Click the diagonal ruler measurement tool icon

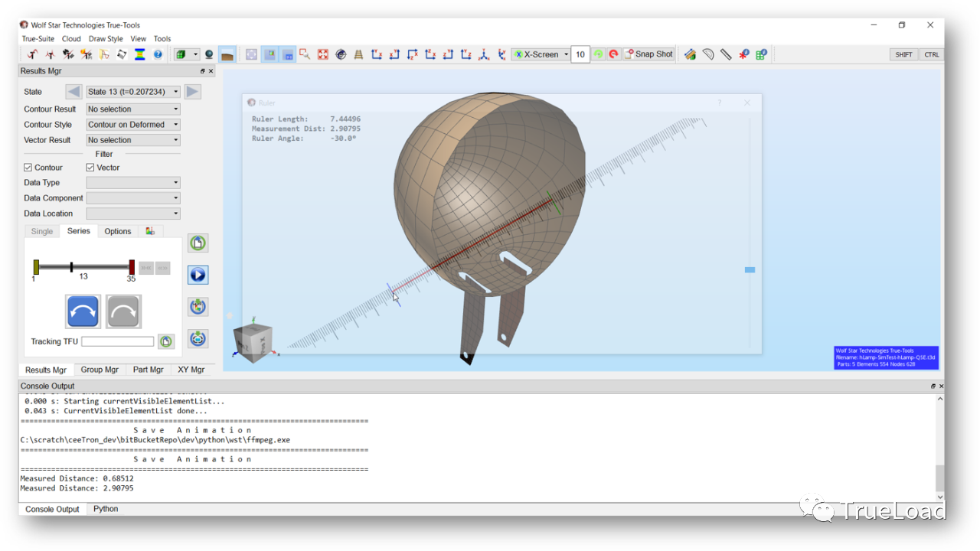(726, 54)
